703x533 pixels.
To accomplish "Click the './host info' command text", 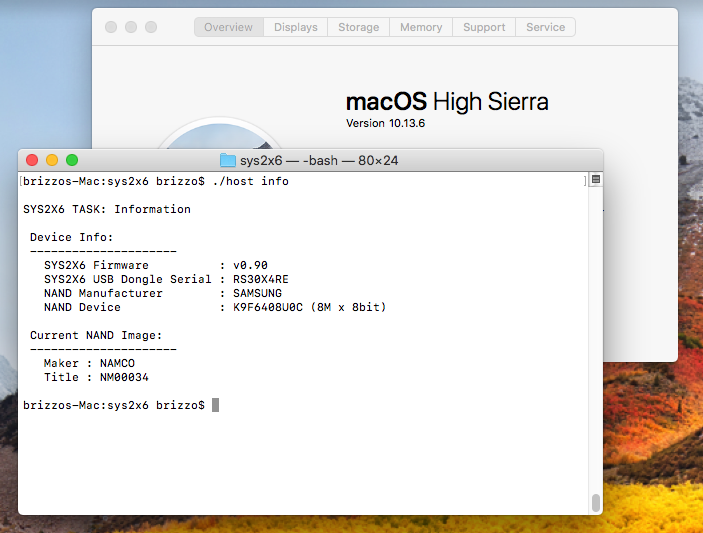I will 251,181.
